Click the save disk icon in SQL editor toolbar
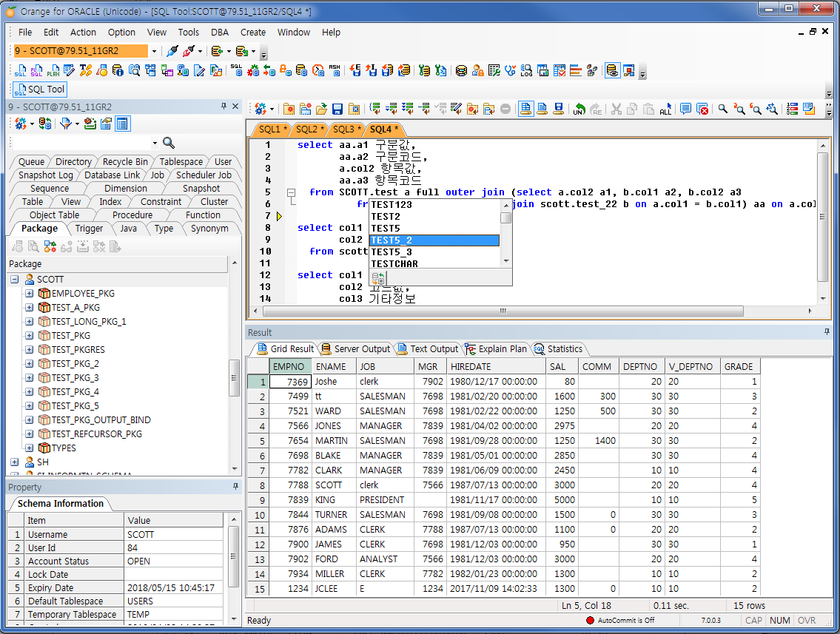Screen dimensions: 840x634 tap(337, 109)
